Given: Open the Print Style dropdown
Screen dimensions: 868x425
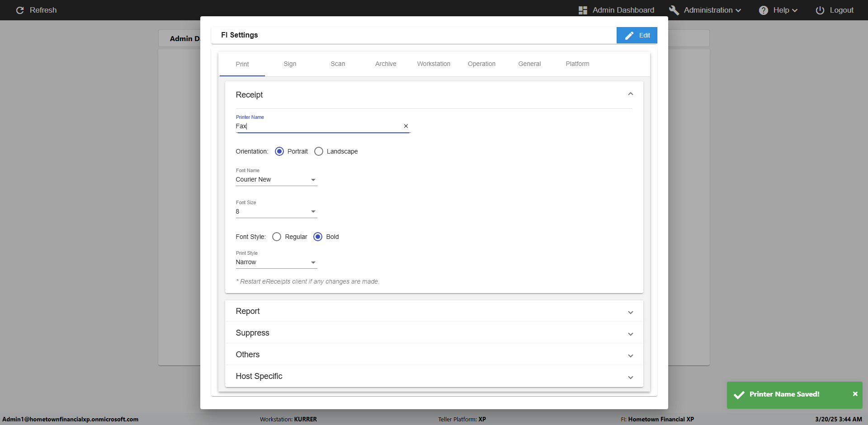Looking at the screenshot, I should coord(276,262).
